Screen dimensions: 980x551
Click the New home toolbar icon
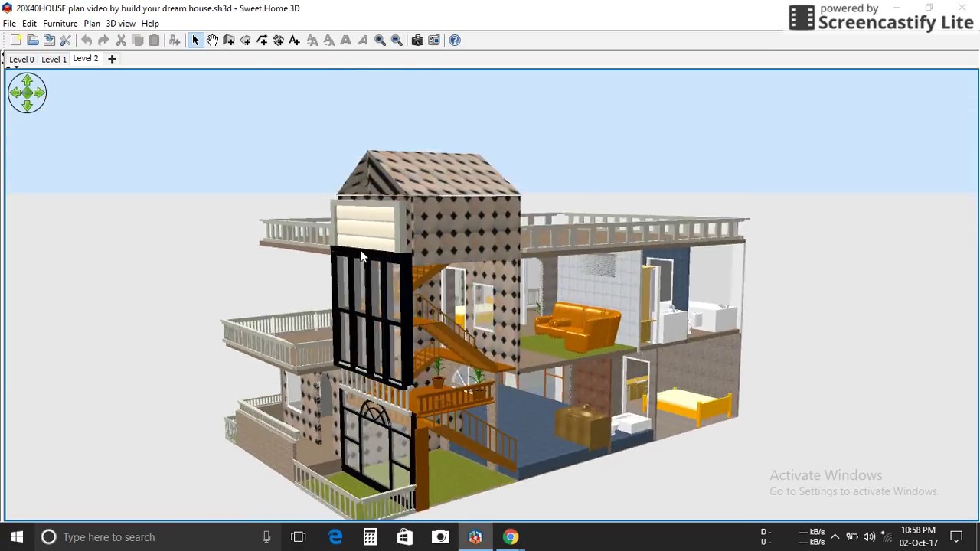coord(15,40)
